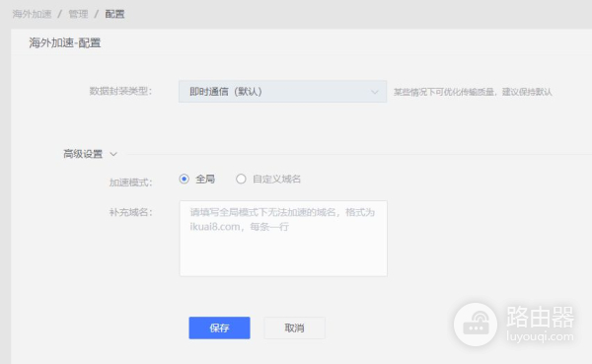Click the 取消 button
592x364 pixels.
pos(294,328)
